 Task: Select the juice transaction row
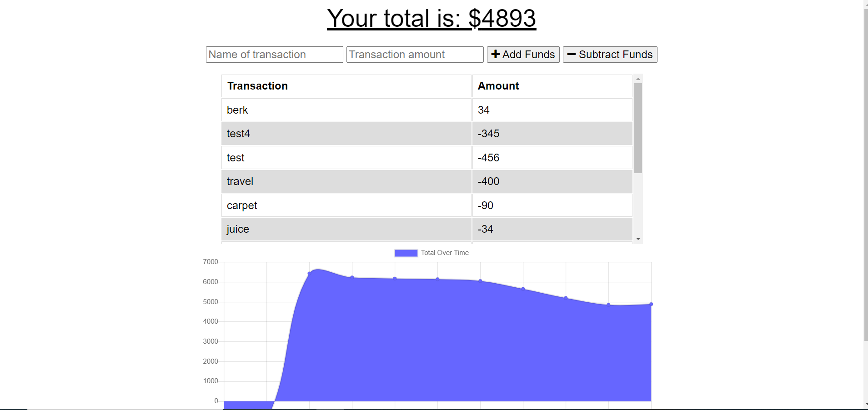346,229
